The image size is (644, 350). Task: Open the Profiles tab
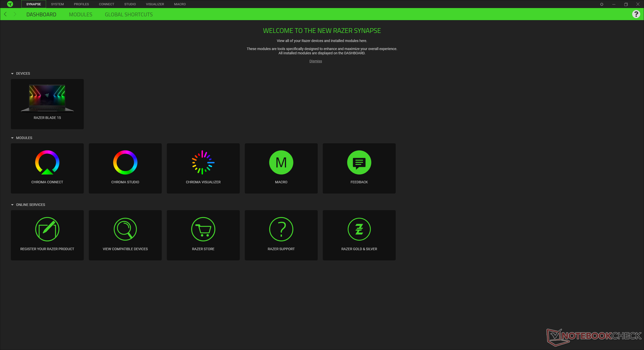pyautogui.click(x=82, y=4)
